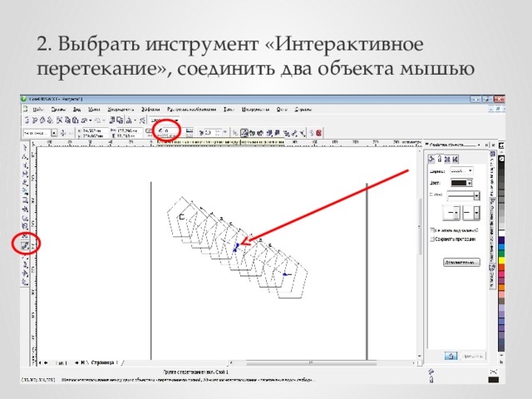This screenshot has width=532, height=399.
Task: Click the Open file icon
Action: click(35, 120)
